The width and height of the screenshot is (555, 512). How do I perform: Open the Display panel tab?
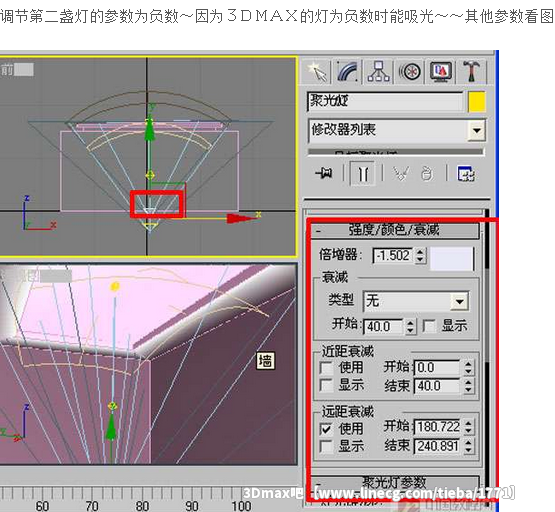pyautogui.click(x=440, y=71)
